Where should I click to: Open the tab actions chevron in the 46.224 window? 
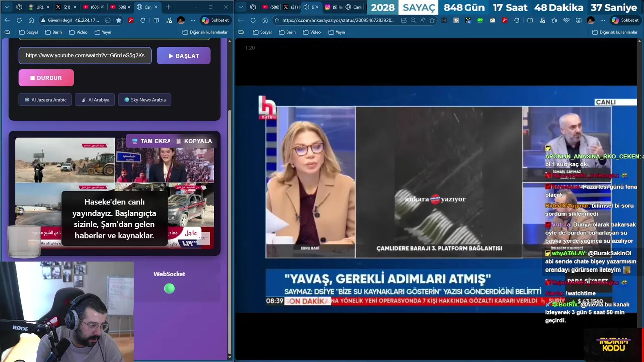click(7, 7)
